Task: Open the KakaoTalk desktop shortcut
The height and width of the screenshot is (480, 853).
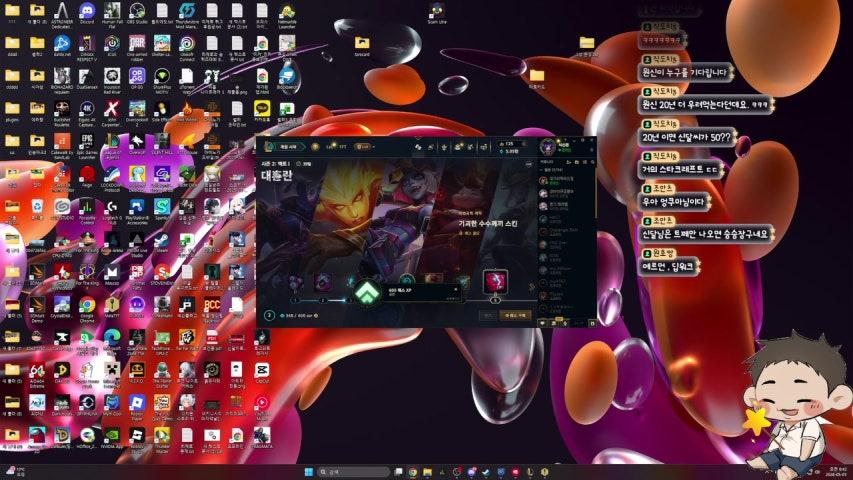Action: coord(262,107)
